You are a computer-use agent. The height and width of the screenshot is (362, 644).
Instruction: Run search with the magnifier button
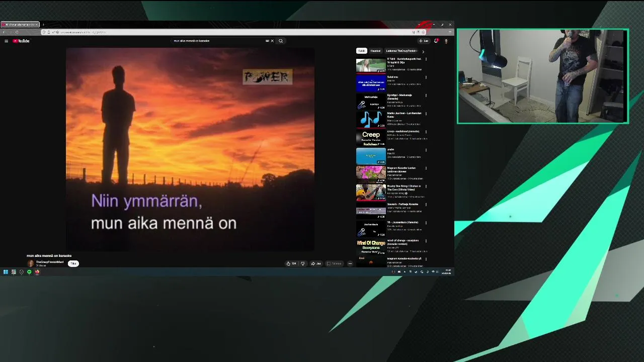pos(281,41)
